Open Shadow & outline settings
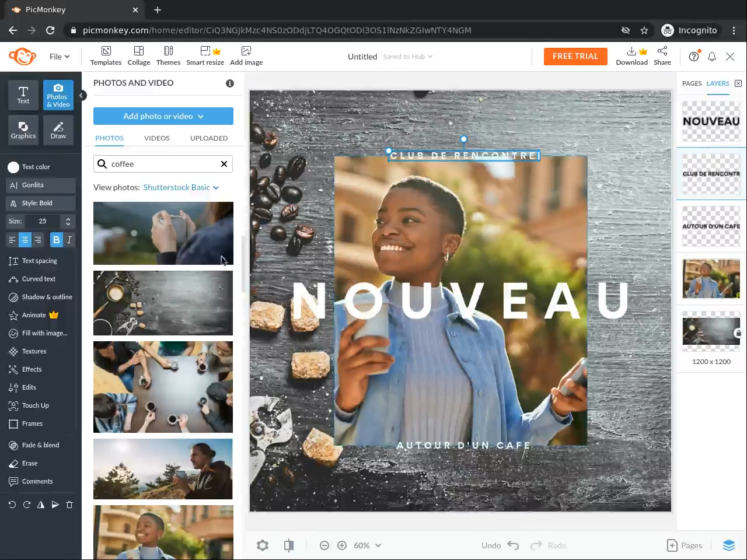 (x=41, y=297)
